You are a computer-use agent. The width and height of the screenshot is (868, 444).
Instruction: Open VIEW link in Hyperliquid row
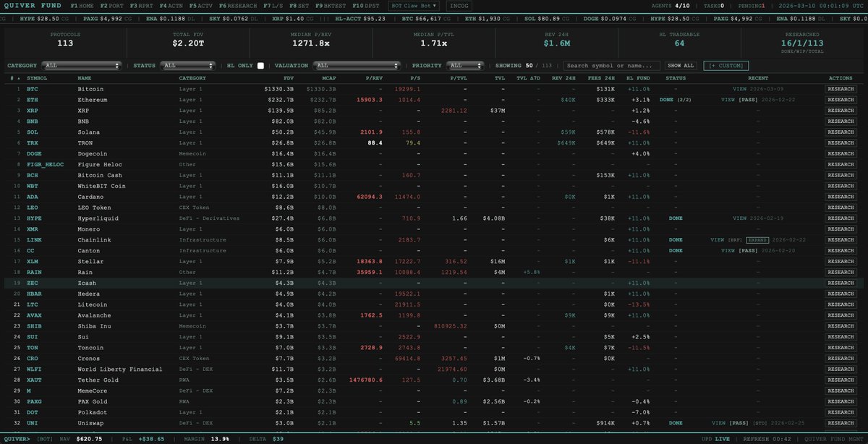coord(739,218)
